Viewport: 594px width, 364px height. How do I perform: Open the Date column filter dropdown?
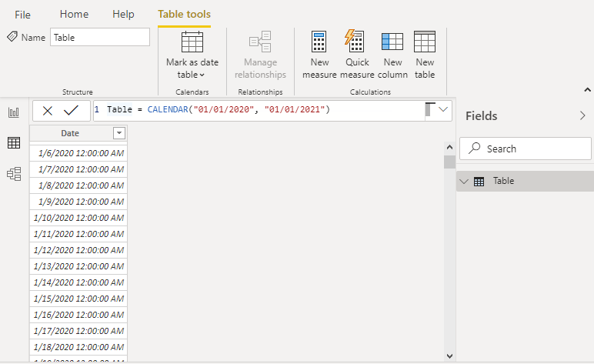(x=119, y=133)
